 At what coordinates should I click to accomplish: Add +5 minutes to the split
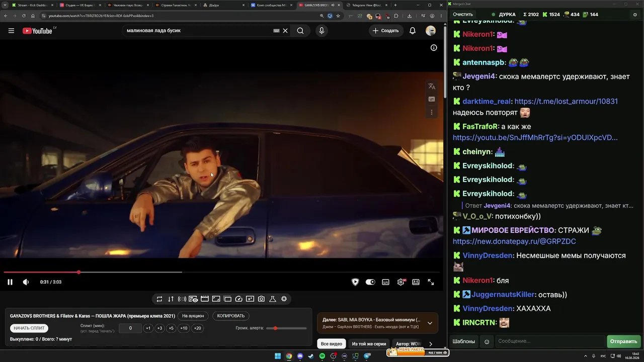tap(171, 328)
